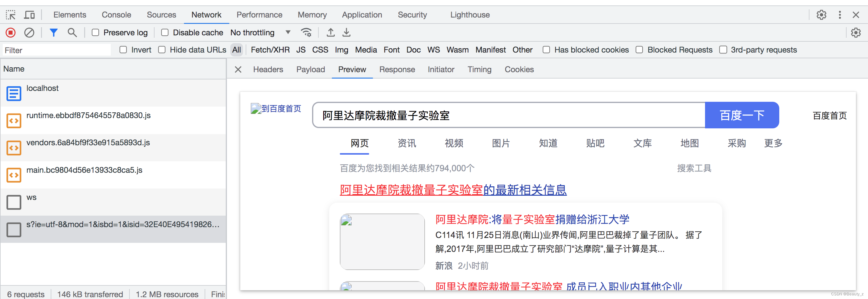Switch to the Console tab
Screen dimensions: 868x299
(116, 15)
